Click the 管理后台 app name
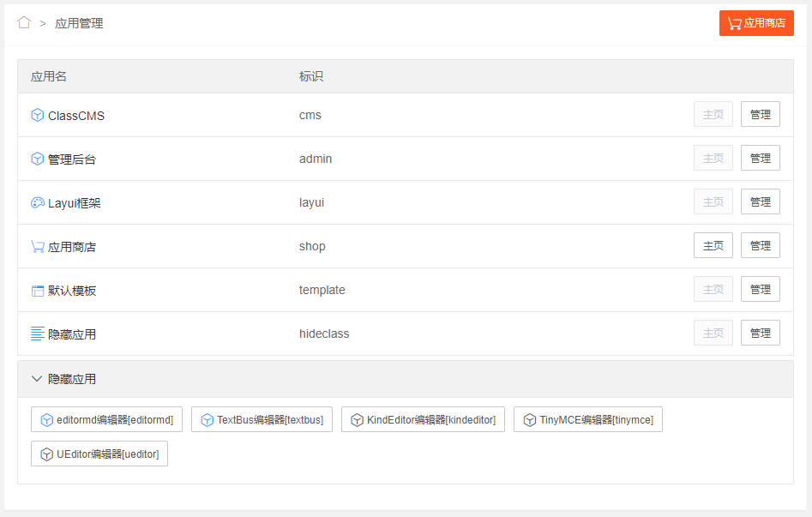This screenshot has width=812, height=517. pos(72,159)
